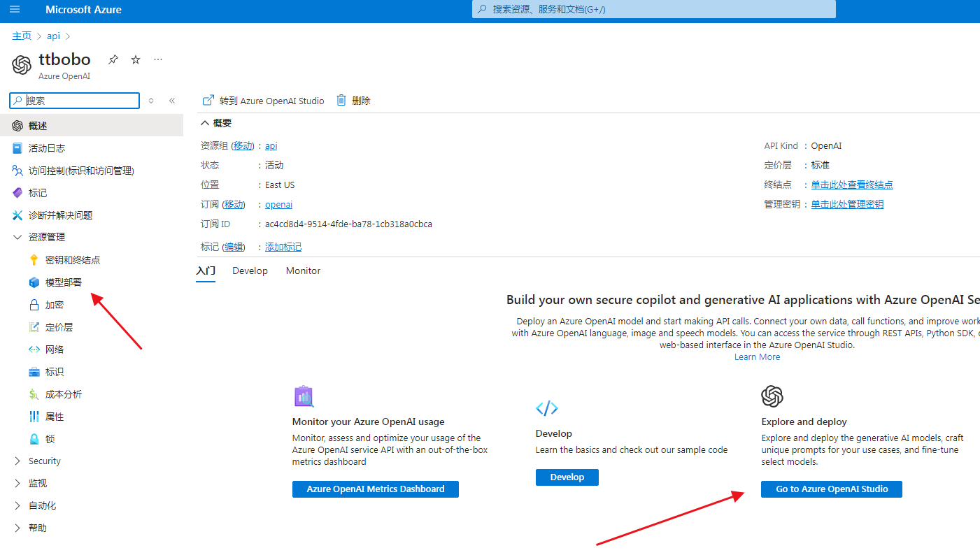Click Go to Azure OpenAI Studio button
Viewport: 980px width, 555px height.
[832, 489]
